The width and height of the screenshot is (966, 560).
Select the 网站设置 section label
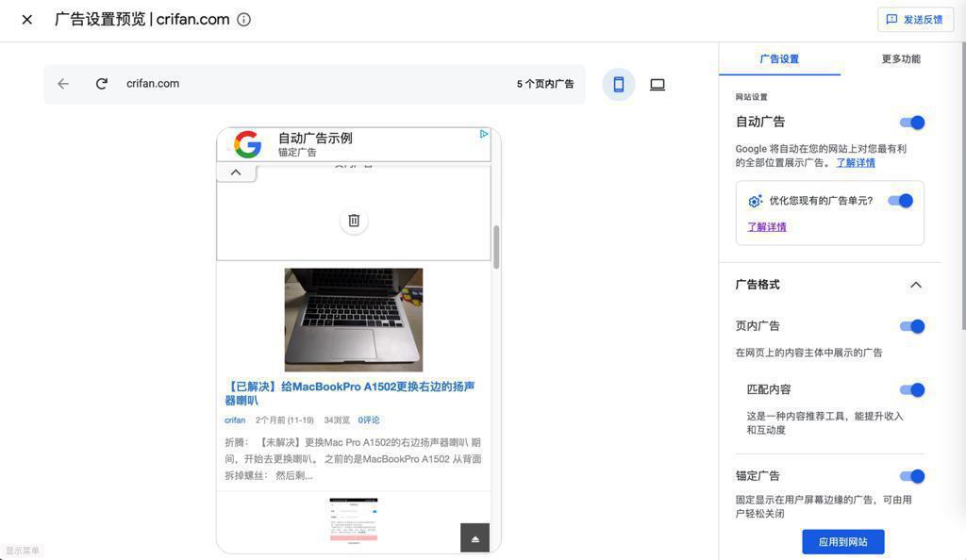[752, 97]
